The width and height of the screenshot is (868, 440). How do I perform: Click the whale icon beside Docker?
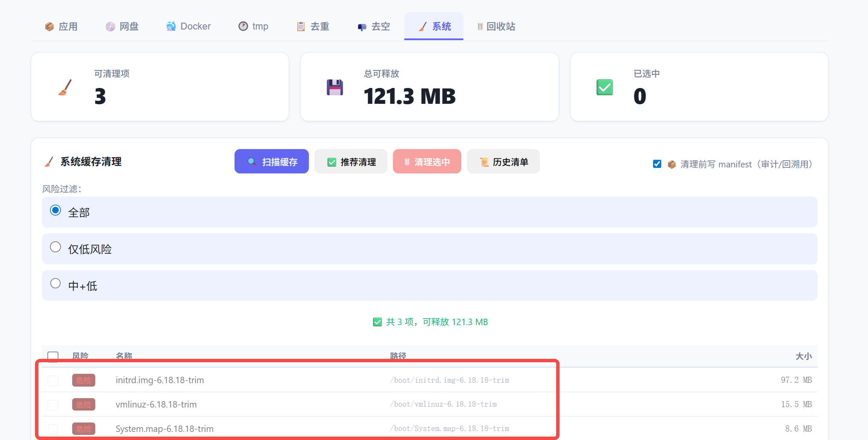click(171, 26)
